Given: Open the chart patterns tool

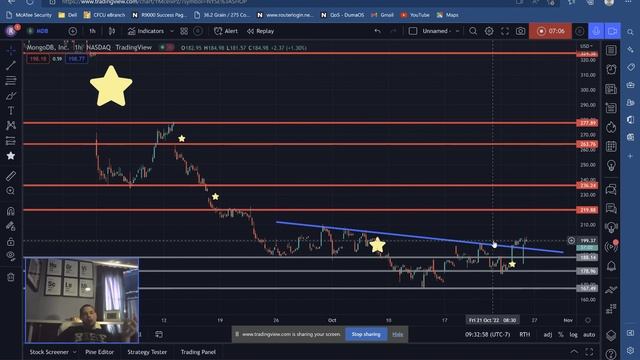Looking at the screenshot, I should click(x=11, y=125).
